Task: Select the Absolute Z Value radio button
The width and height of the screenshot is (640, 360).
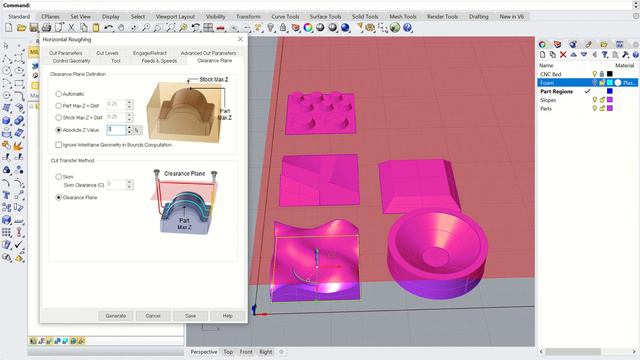Action: pyautogui.click(x=58, y=130)
